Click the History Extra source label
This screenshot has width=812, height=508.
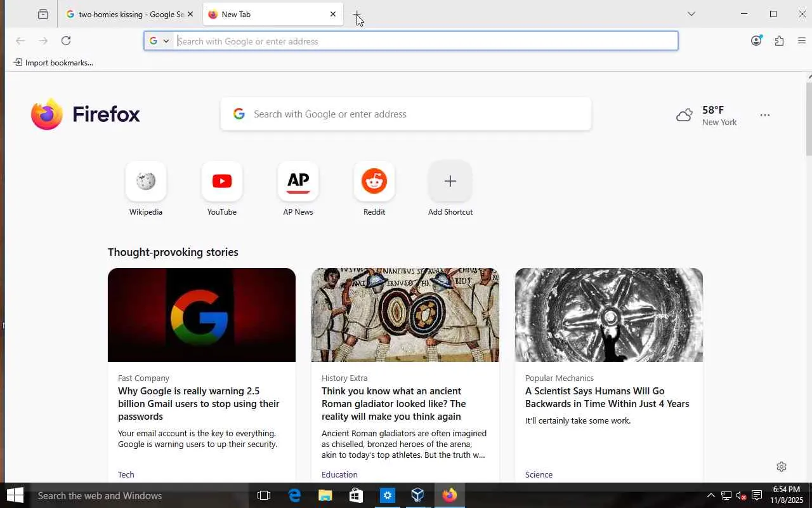click(344, 378)
